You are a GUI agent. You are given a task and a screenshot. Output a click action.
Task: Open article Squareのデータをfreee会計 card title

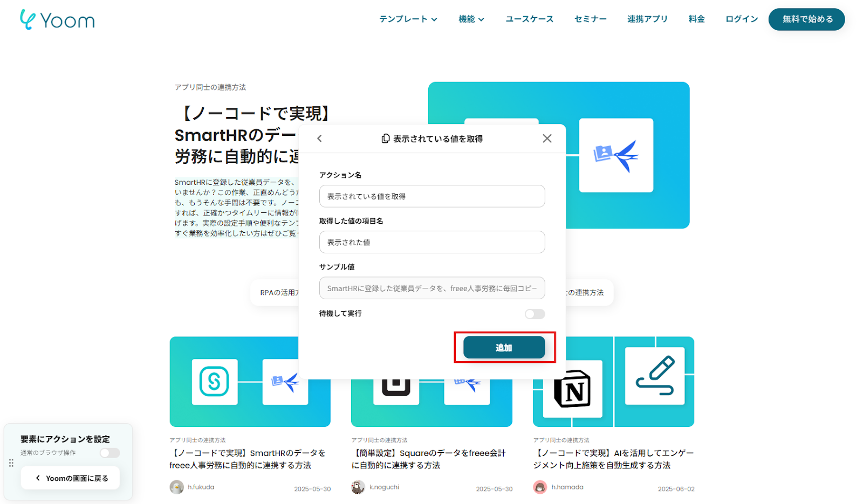429,459
